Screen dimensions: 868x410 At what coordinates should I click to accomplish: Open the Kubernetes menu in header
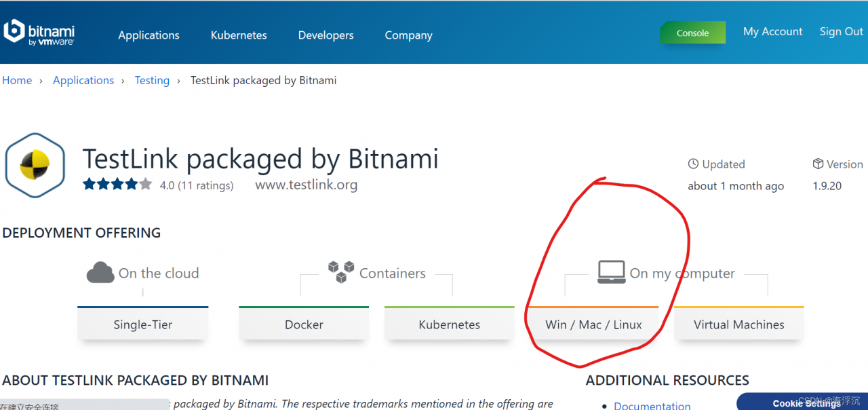click(239, 35)
